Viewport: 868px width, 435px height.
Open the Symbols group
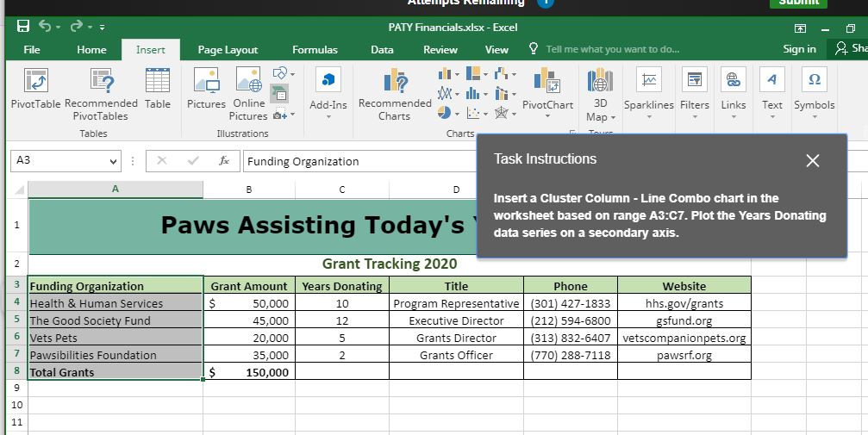click(815, 92)
